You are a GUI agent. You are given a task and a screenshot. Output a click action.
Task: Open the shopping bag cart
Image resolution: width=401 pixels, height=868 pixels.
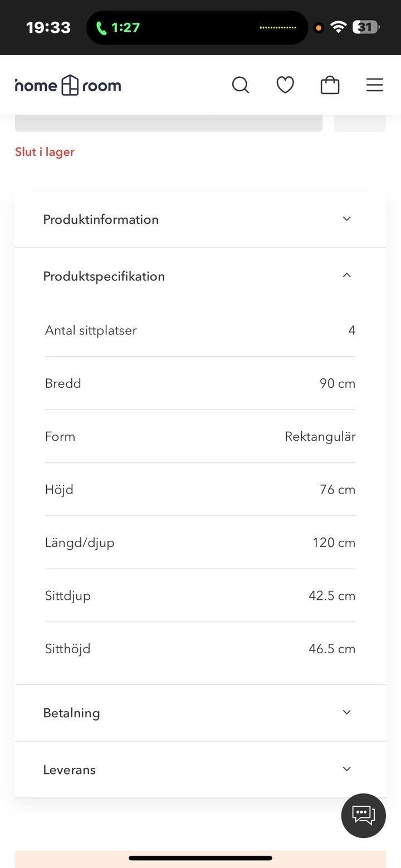[x=330, y=85]
